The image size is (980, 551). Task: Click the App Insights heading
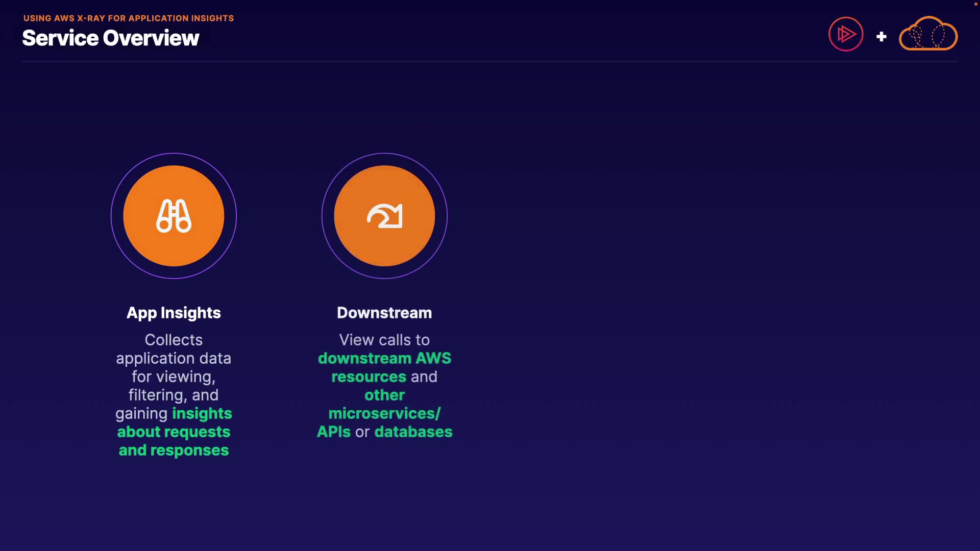click(174, 313)
